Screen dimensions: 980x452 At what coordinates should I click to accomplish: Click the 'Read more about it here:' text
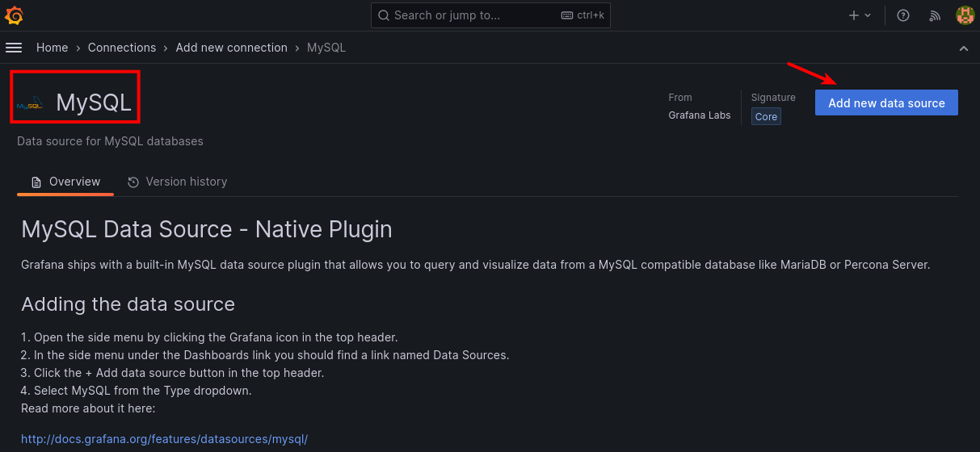[x=88, y=408]
